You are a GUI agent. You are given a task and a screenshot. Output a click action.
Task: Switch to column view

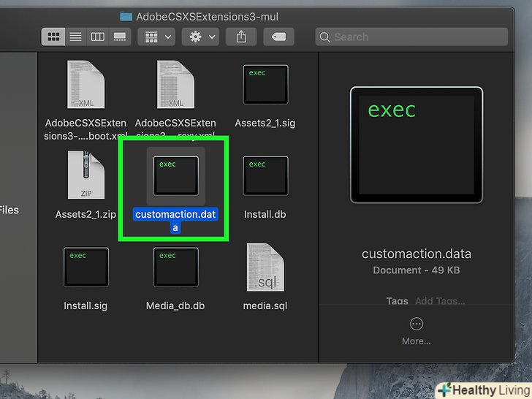[x=98, y=37]
